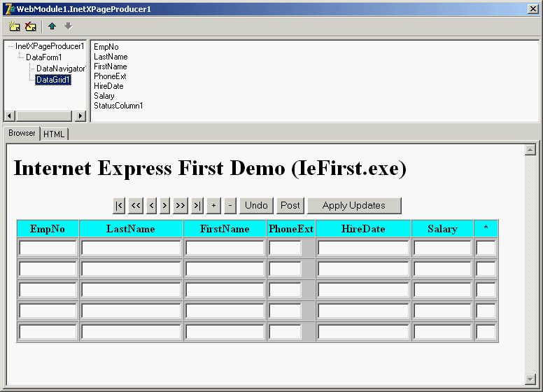Click the Move Up arrow icon
Viewport: 543px width, 392px height.
52,27
